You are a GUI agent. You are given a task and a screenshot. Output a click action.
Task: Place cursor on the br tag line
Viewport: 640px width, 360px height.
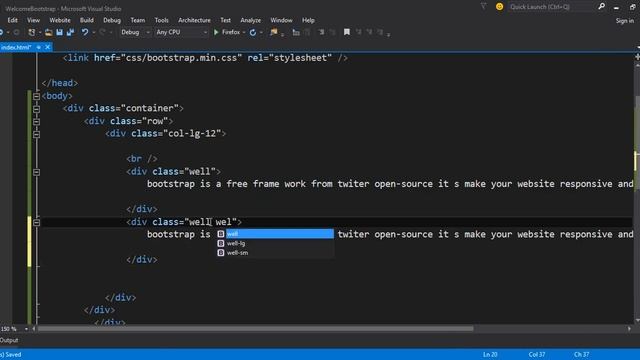(142, 159)
